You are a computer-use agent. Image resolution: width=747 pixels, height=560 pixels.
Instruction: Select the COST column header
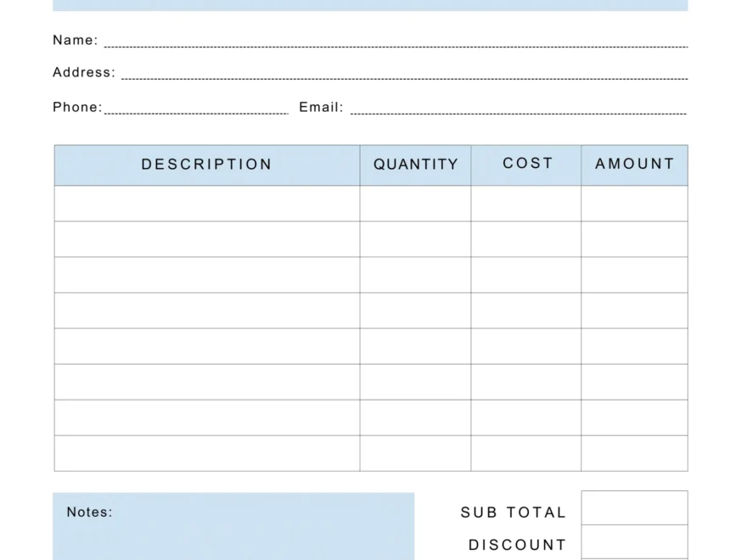click(526, 165)
